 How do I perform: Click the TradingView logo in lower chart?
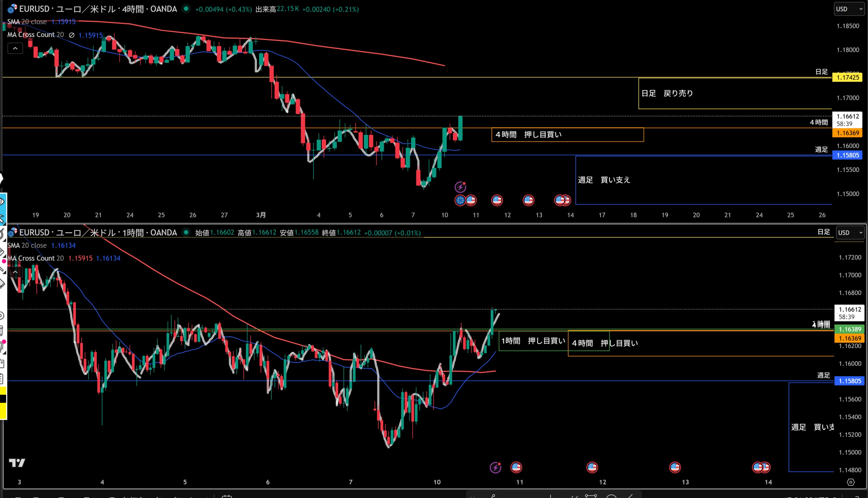click(x=17, y=463)
